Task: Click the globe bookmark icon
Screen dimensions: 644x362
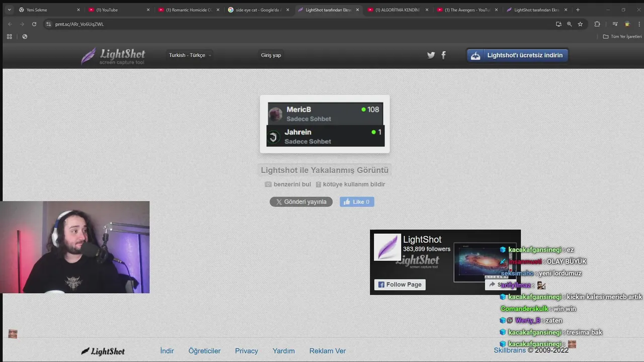Action: pos(25,37)
